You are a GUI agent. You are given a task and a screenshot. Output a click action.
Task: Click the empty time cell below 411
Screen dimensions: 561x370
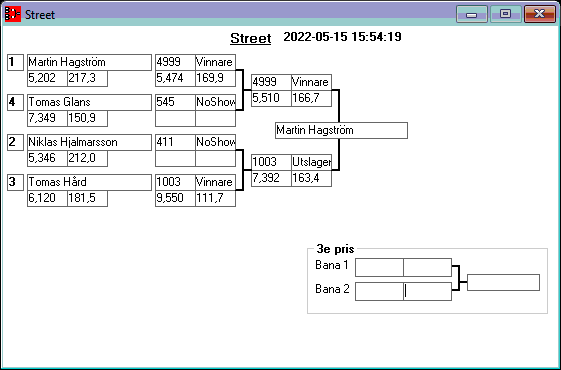[175, 159]
